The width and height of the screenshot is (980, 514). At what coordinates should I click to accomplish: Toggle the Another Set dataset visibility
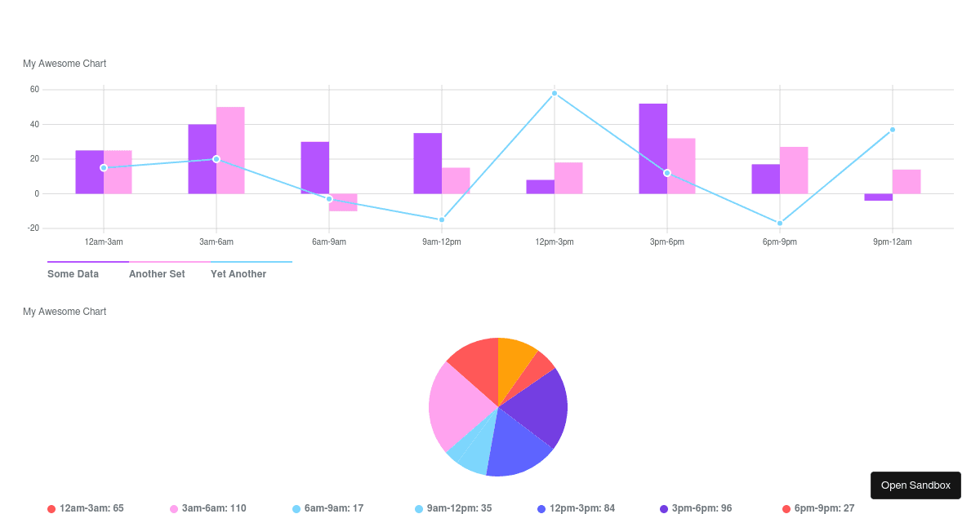(157, 273)
